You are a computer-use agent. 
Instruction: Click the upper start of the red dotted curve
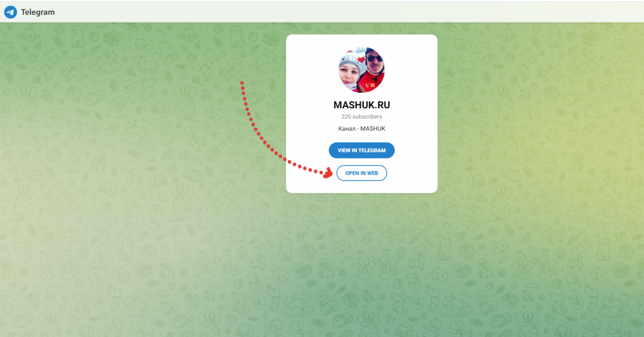coord(242,83)
